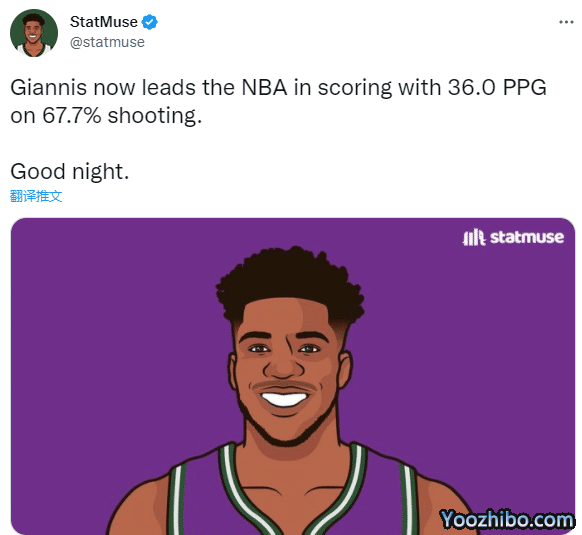Click the statmuse bar-chart logo mark in image

click(474, 237)
